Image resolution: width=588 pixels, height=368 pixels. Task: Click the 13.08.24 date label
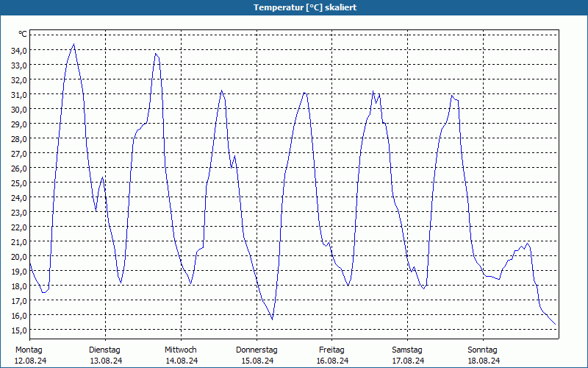[106, 361]
